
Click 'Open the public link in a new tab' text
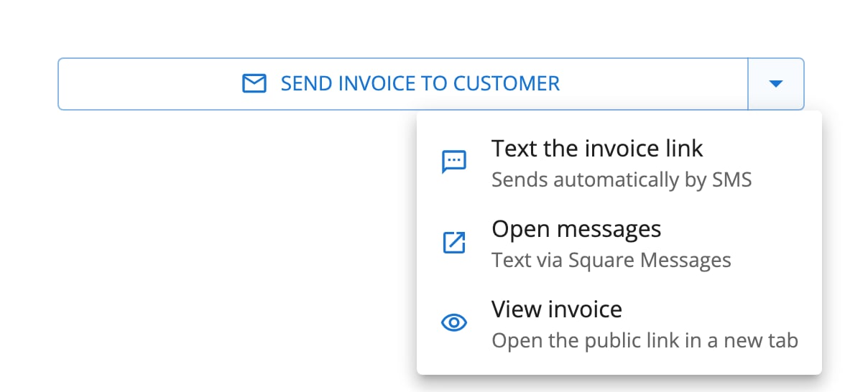click(645, 340)
